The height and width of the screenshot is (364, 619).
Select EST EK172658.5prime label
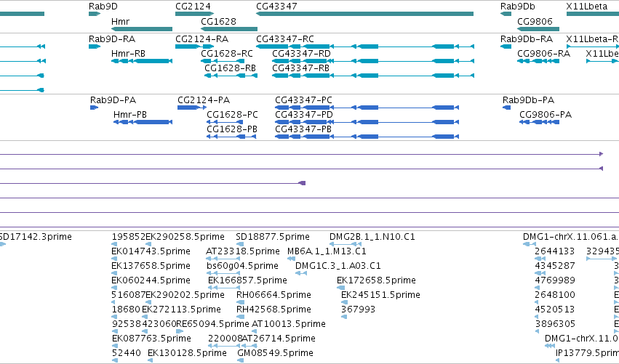pyautogui.click(x=376, y=280)
